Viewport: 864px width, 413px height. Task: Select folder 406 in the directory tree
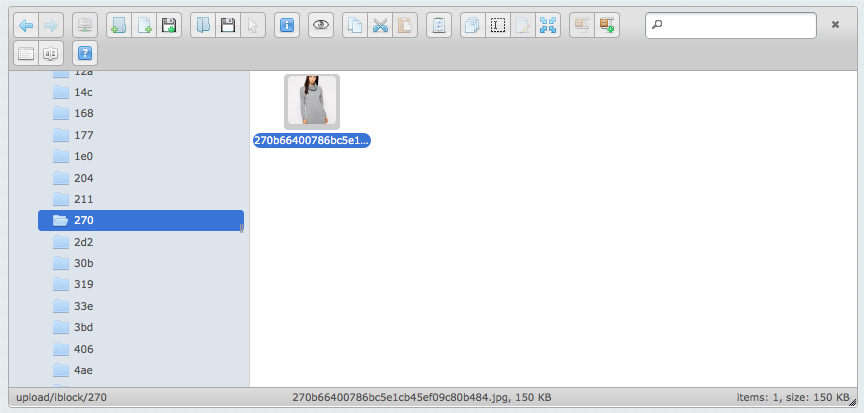pyautogui.click(x=84, y=349)
